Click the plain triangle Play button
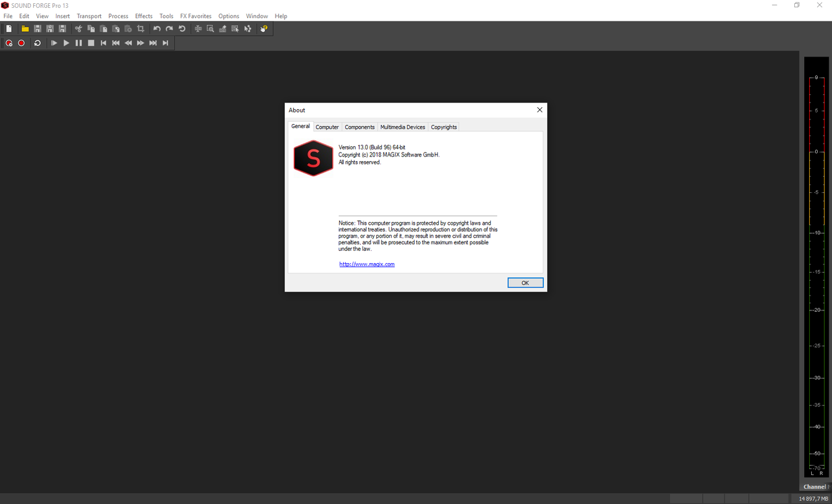This screenshot has width=832, height=504. [66, 43]
